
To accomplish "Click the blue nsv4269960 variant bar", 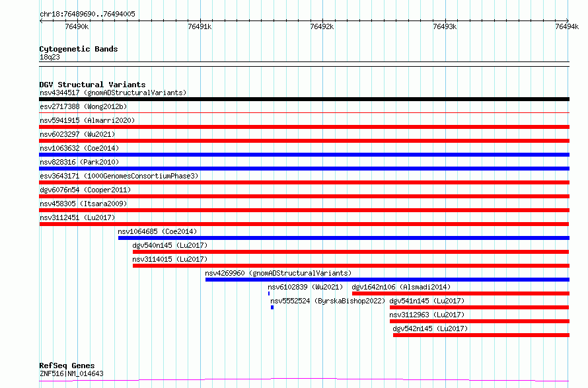I will click(x=387, y=280).
